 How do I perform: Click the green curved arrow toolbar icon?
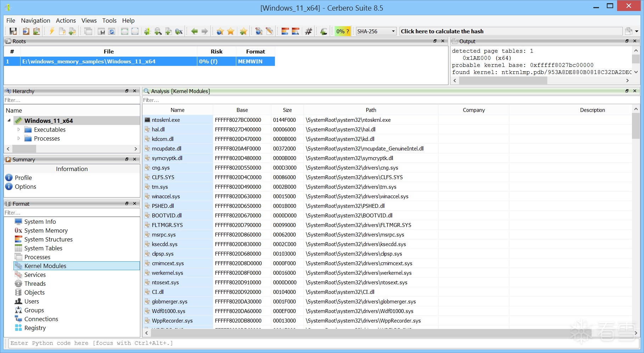[x=323, y=31]
